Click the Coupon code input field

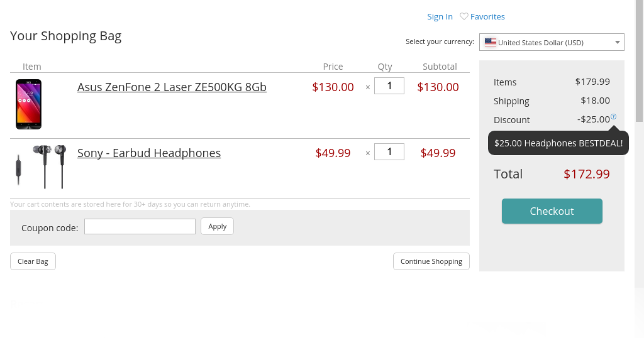[x=140, y=226]
